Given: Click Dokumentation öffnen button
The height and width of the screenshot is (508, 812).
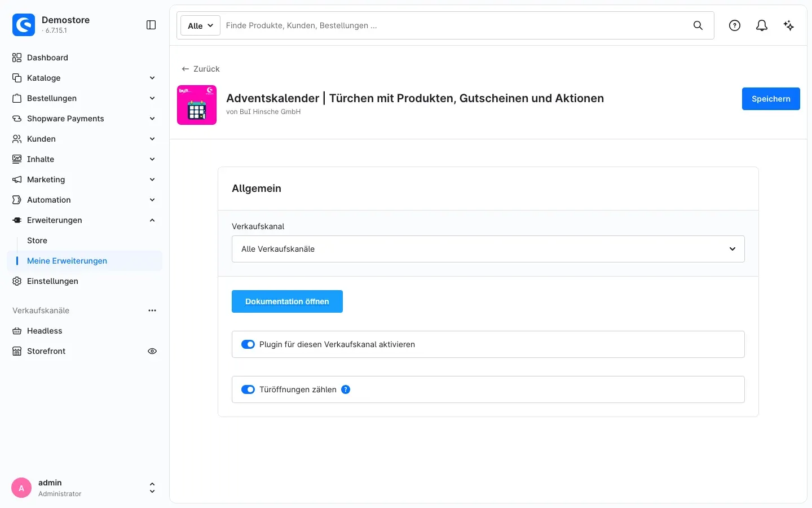Looking at the screenshot, I should (x=287, y=301).
